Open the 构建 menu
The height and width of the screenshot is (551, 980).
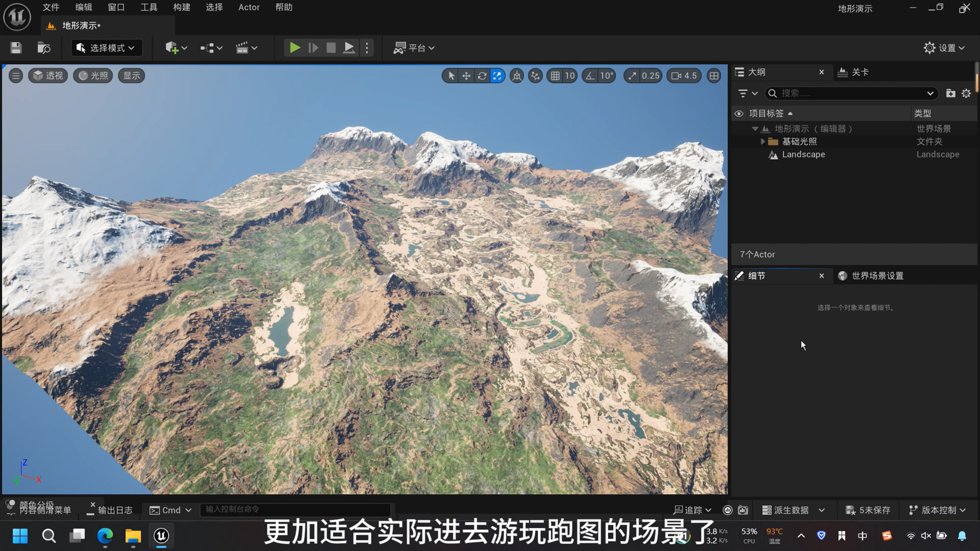point(182,7)
